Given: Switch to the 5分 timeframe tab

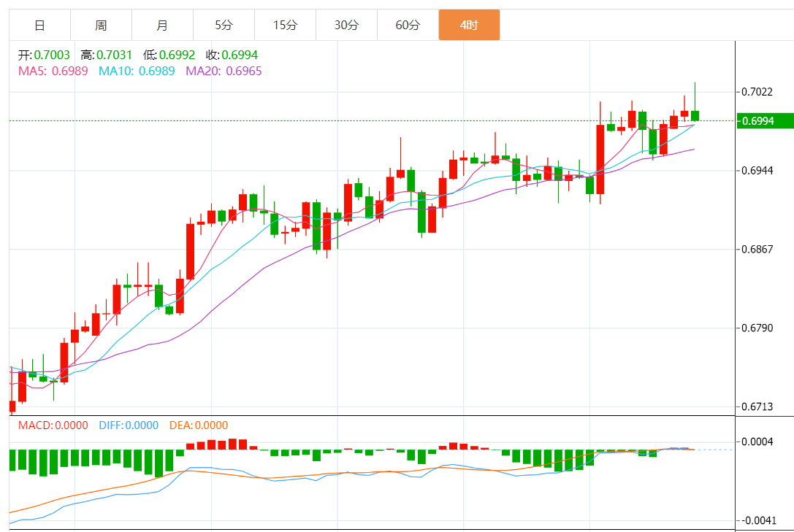Looking at the screenshot, I should pos(224,26).
